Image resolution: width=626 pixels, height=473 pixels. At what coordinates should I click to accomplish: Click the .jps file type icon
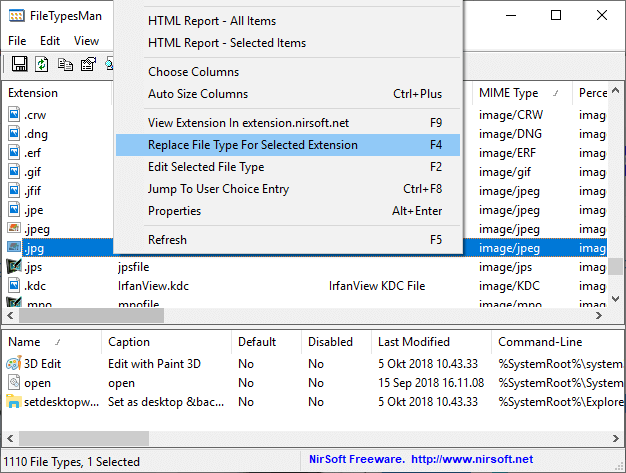pos(14,266)
